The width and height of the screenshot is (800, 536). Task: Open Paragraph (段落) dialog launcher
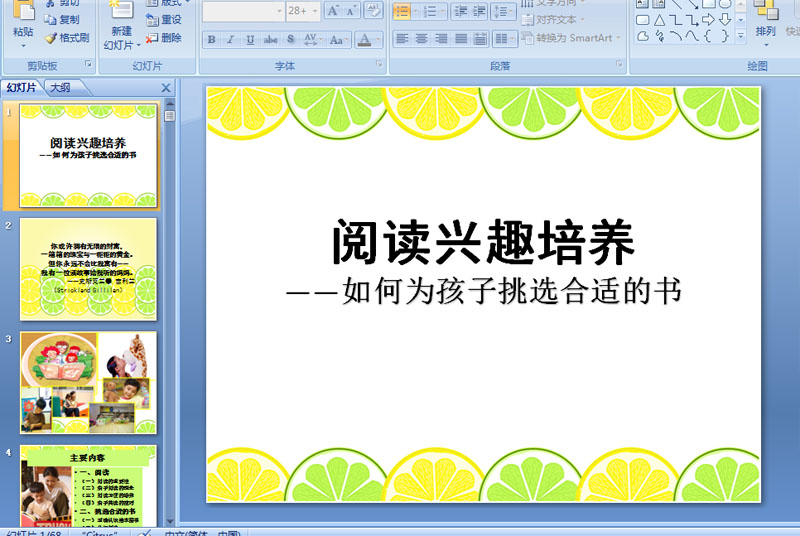tap(619, 64)
